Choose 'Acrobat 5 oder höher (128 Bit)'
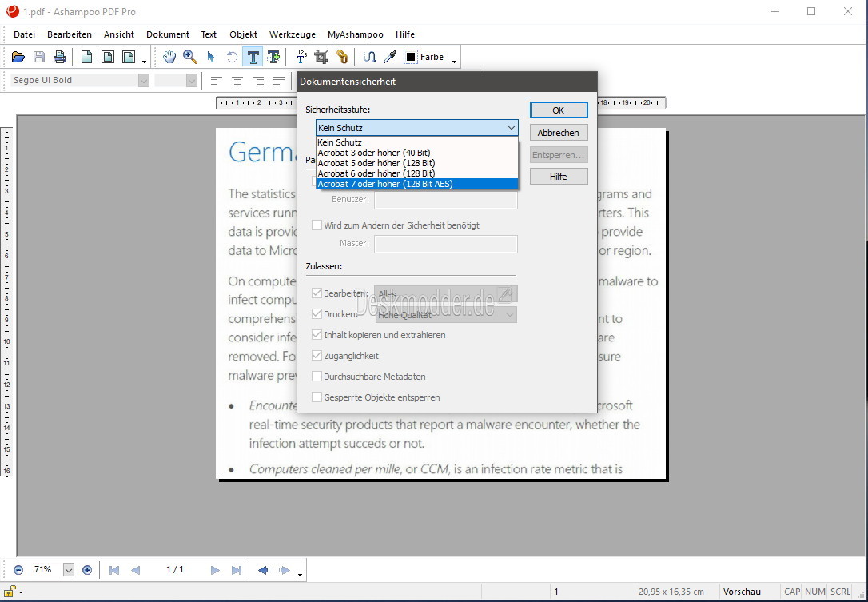 point(417,163)
